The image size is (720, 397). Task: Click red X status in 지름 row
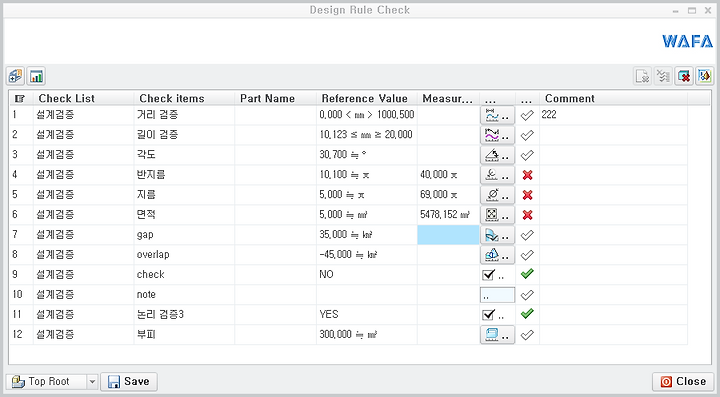(527, 195)
